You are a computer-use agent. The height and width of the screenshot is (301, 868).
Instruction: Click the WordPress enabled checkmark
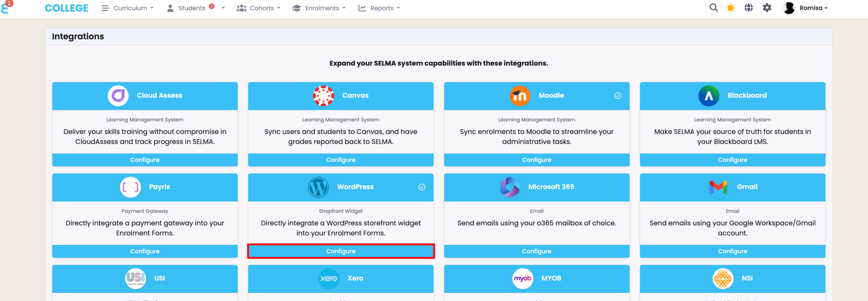coord(422,187)
